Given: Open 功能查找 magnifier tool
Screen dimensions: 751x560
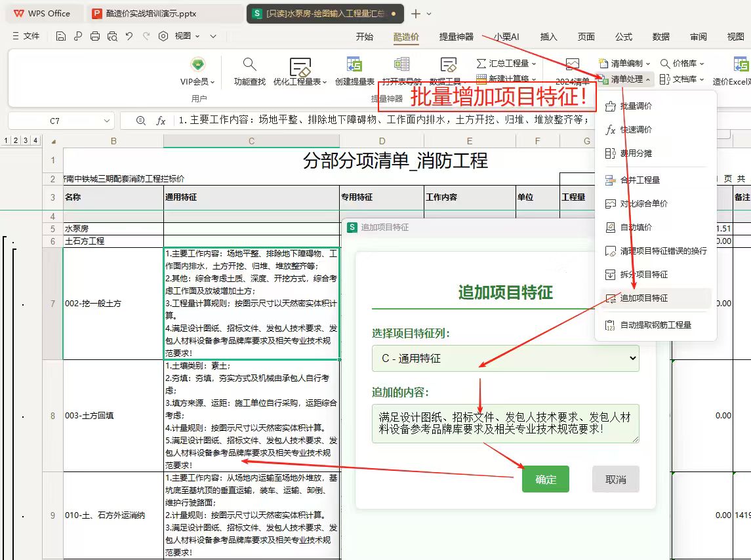Looking at the screenshot, I should point(249,65).
